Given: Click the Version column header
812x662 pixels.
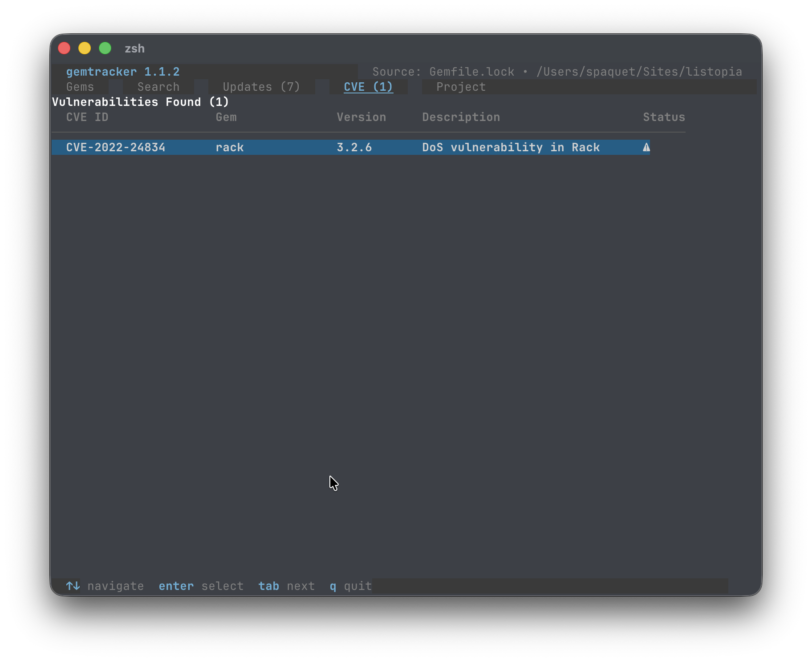Looking at the screenshot, I should (x=361, y=117).
